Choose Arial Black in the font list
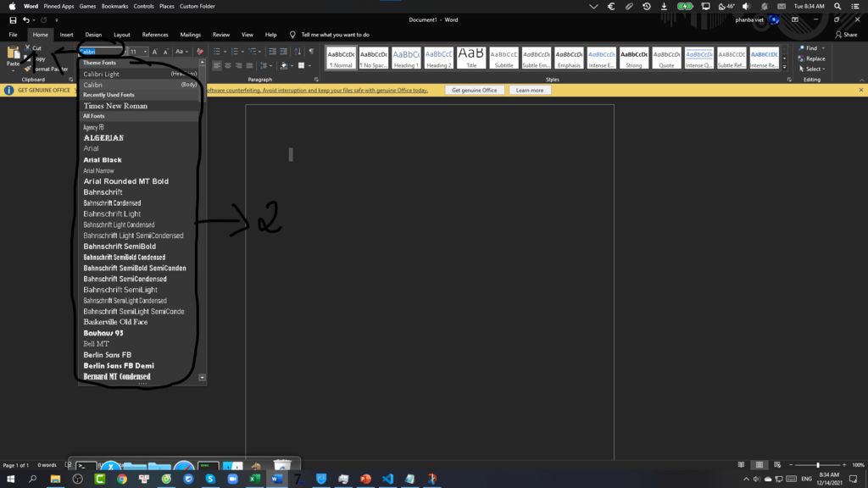This screenshot has height=488, width=868. tap(140, 160)
